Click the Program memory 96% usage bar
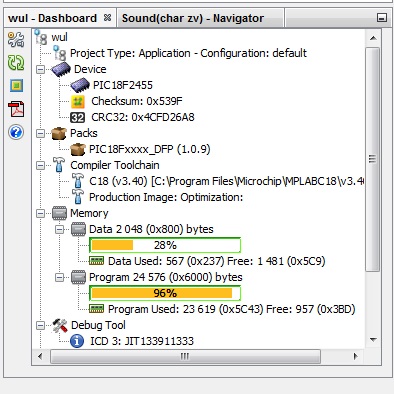The width and height of the screenshot is (394, 394). [165, 293]
